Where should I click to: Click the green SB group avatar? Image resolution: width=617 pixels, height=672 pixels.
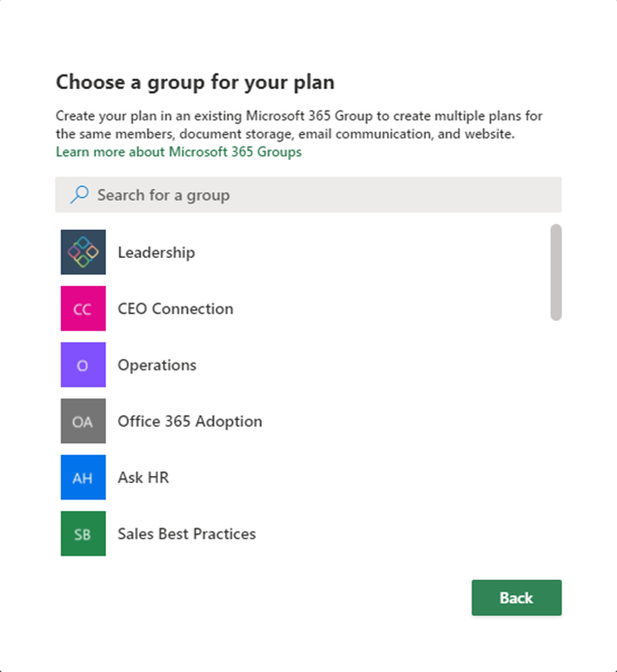(83, 533)
